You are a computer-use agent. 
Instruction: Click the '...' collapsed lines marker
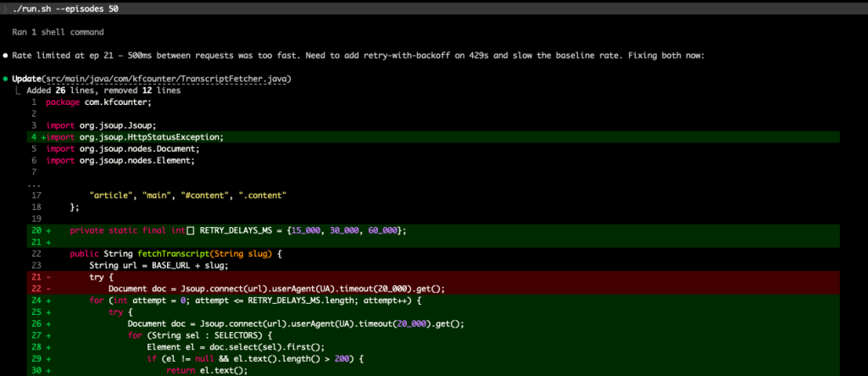[33, 184]
